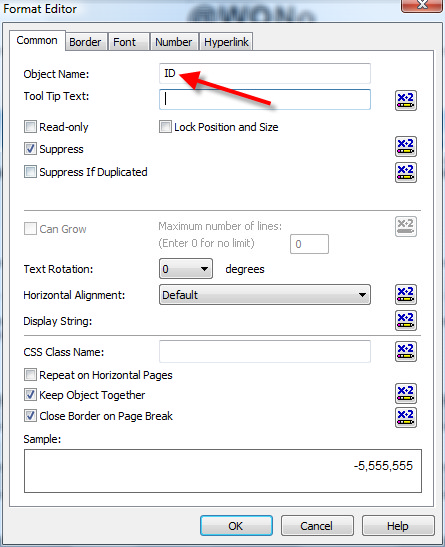Click the Cancel button

point(317,526)
